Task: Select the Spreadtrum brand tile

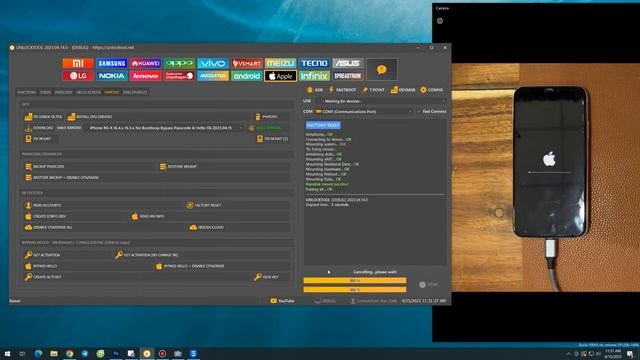Action: pyautogui.click(x=348, y=76)
